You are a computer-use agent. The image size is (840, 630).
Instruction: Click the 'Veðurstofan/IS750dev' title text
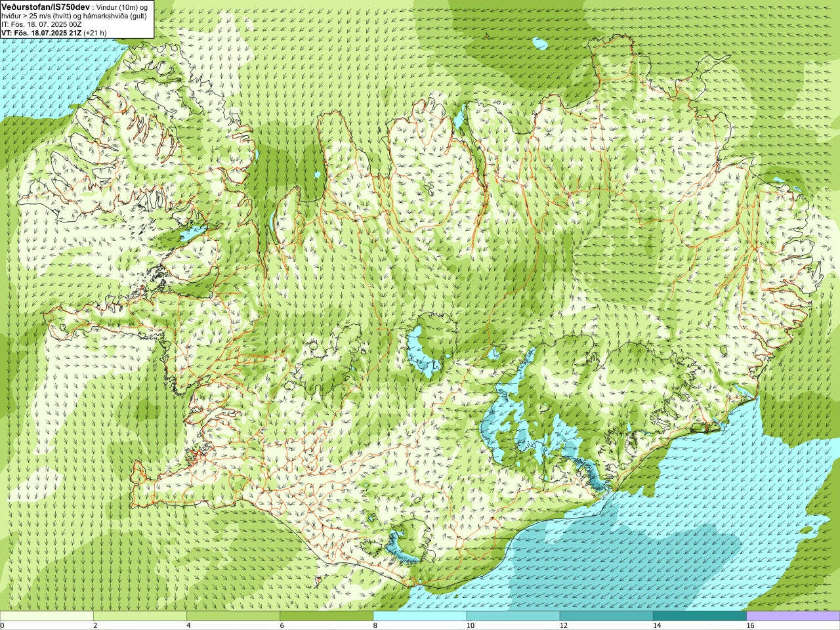pyautogui.click(x=45, y=6)
